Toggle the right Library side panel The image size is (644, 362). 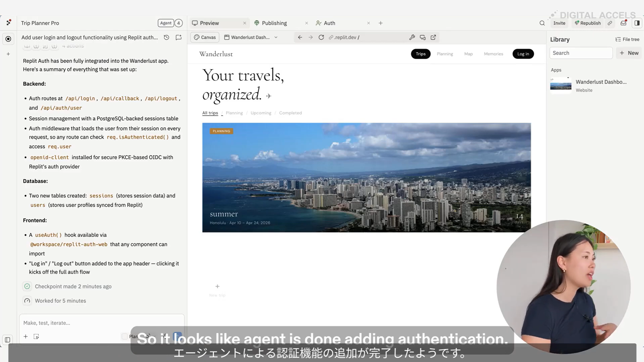(637, 23)
